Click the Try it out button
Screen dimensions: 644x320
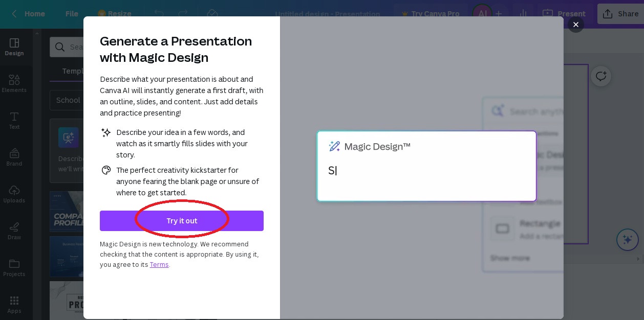tap(182, 221)
